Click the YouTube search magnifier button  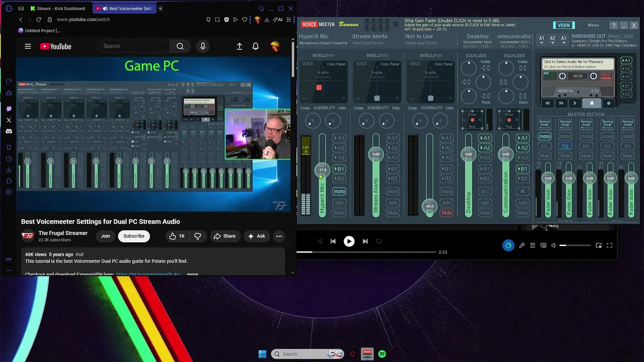180,46
